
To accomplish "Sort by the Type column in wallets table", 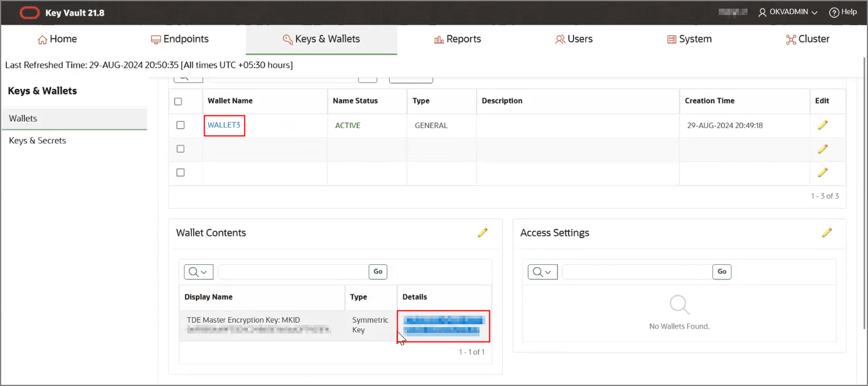I will point(421,100).
